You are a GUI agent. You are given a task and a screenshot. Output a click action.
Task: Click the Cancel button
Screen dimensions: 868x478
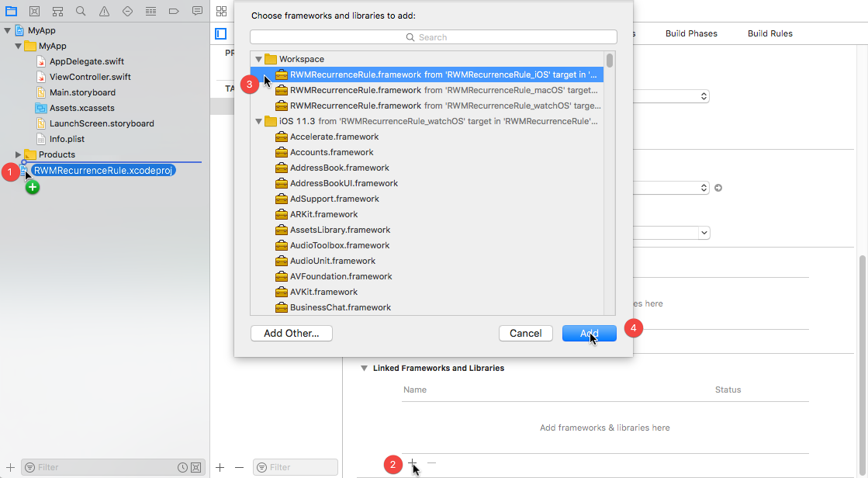click(x=525, y=334)
